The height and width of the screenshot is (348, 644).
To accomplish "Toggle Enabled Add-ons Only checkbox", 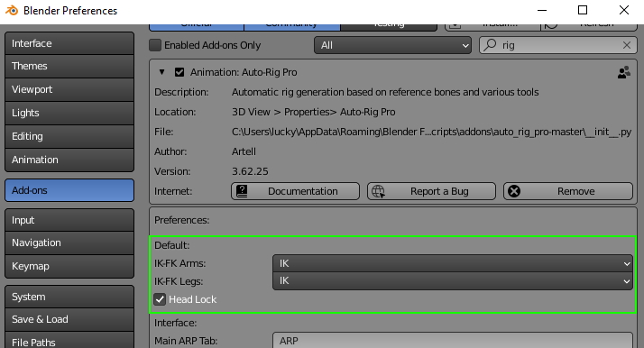I will click(155, 45).
